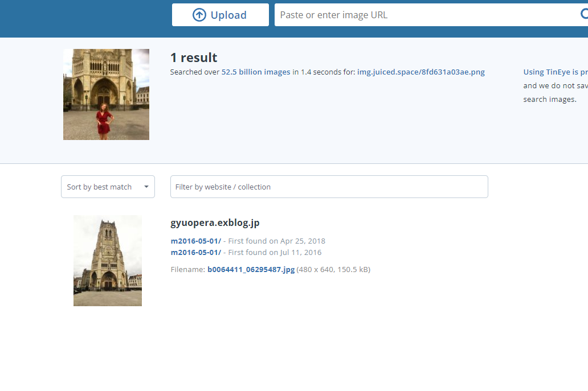Open the img.juiced.space searched URL link
The height and width of the screenshot is (391, 588).
pos(420,72)
